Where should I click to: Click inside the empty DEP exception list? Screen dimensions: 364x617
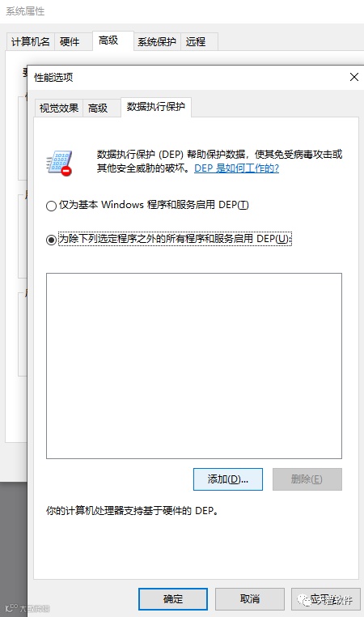coord(194,366)
